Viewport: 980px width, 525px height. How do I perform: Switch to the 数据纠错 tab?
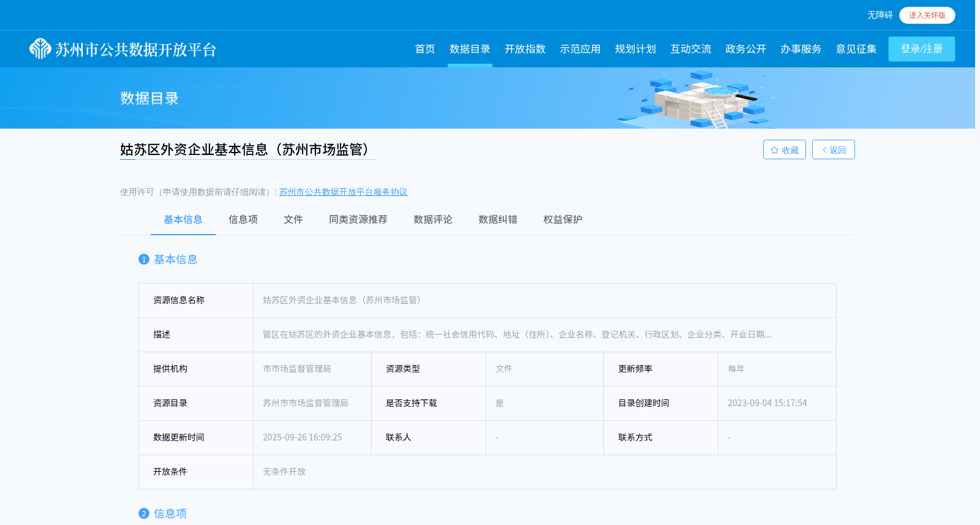coord(498,219)
